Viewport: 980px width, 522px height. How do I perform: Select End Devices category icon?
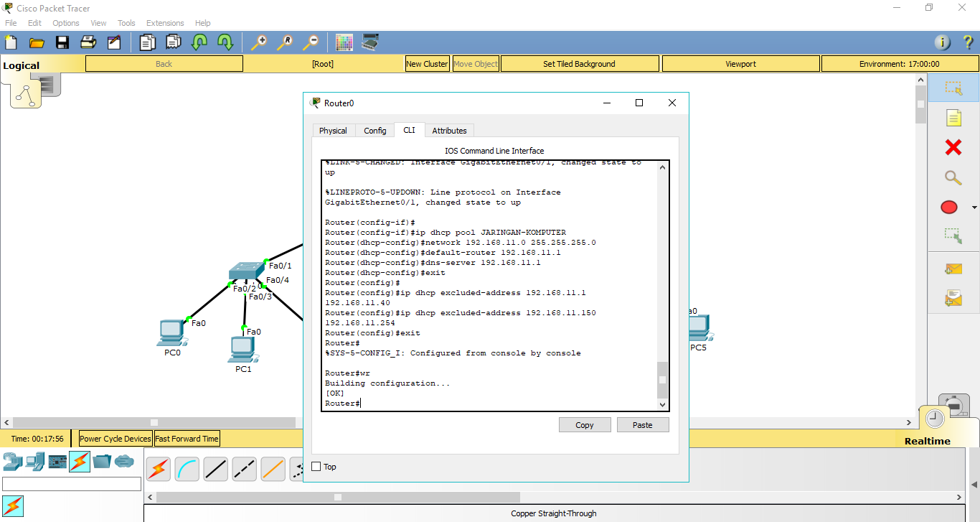(x=35, y=461)
